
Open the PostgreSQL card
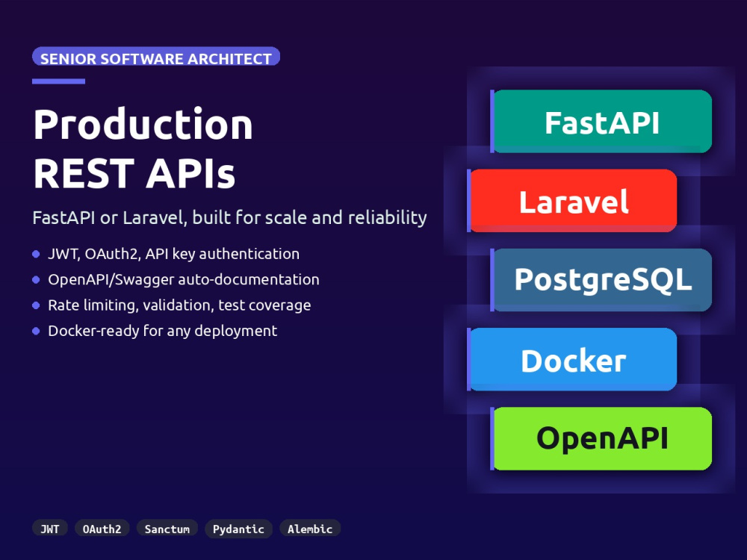tap(601, 280)
